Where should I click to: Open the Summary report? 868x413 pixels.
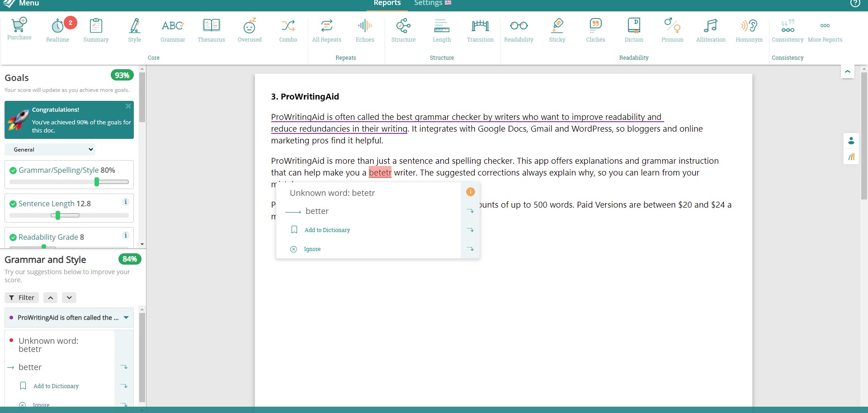click(96, 30)
